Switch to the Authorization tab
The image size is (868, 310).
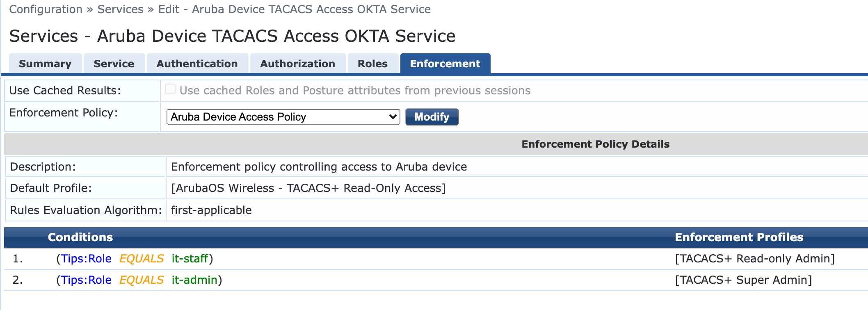[298, 63]
